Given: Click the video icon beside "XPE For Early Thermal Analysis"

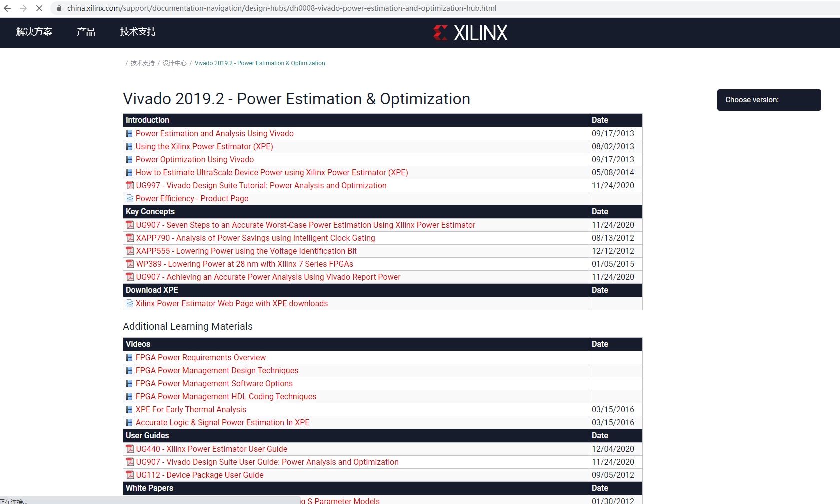Looking at the screenshot, I should tap(130, 409).
